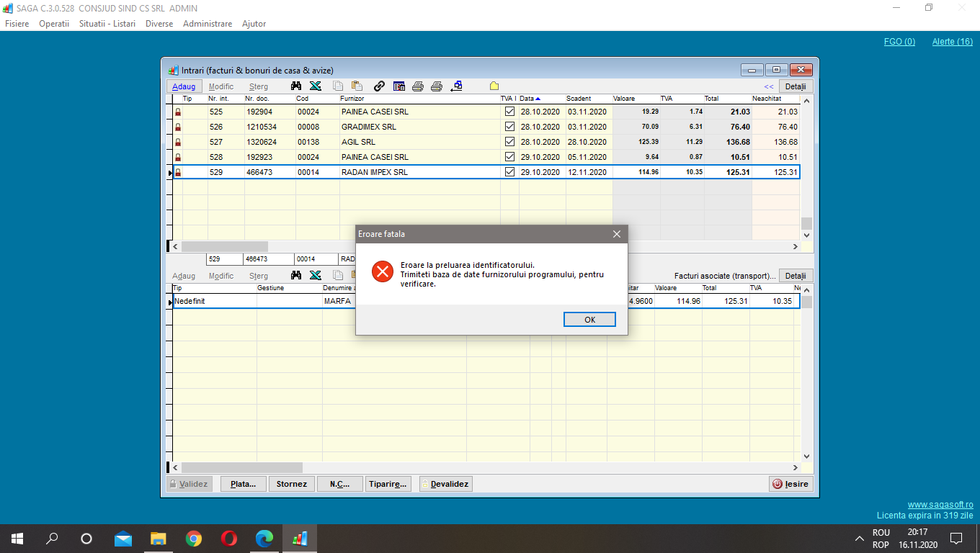Click the Nedefinit cell in details grid

click(215, 301)
